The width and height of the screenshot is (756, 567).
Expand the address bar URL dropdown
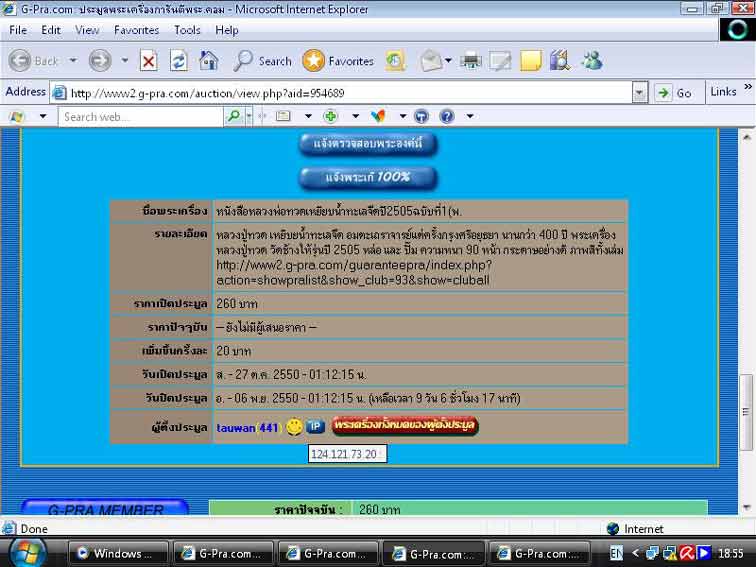click(x=640, y=92)
